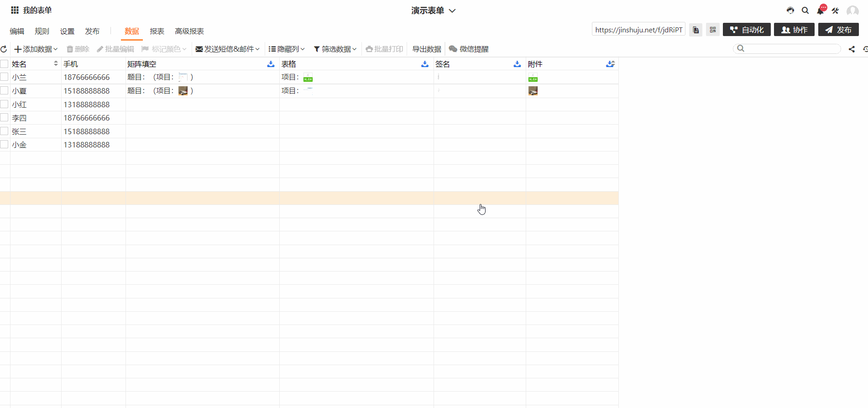This screenshot has width=868, height=408.
Task: Select phone cell 13188888888 for 小金
Action: [94, 145]
